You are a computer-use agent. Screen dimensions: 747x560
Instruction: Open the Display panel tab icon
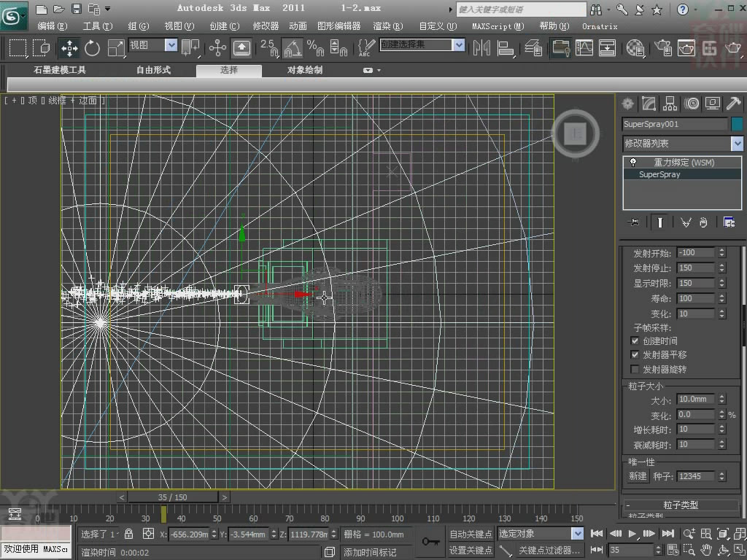[x=712, y=104]
